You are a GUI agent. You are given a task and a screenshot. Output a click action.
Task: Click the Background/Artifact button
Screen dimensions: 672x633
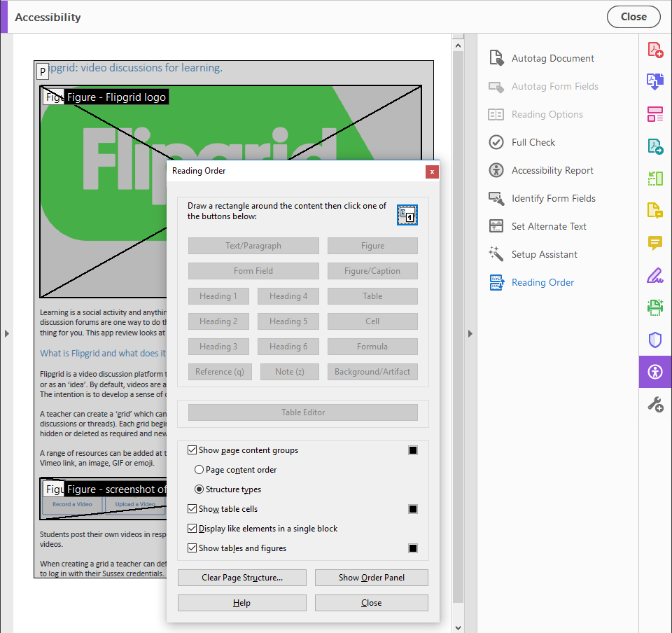(x=372, y=372)
